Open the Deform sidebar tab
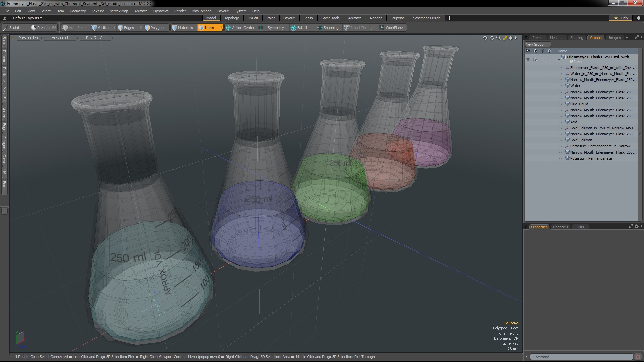This screenshot has height=362, width=644. pos(4,56)
